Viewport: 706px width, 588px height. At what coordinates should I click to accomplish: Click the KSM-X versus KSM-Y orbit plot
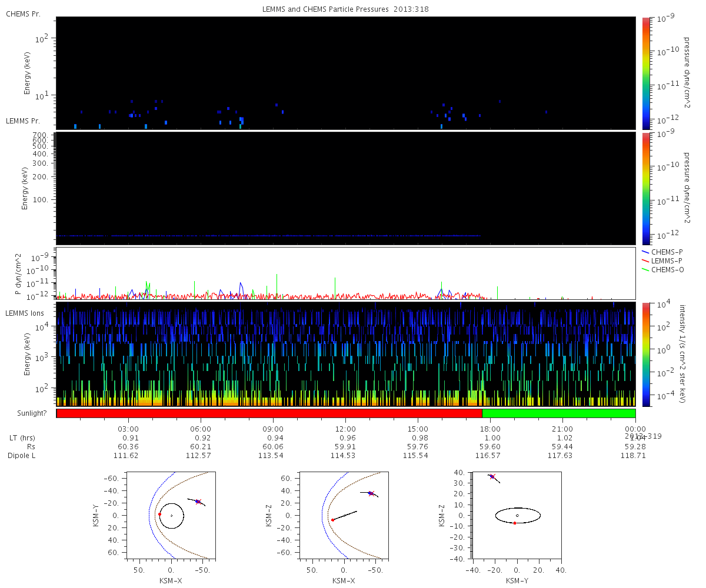tap(172, 514)
